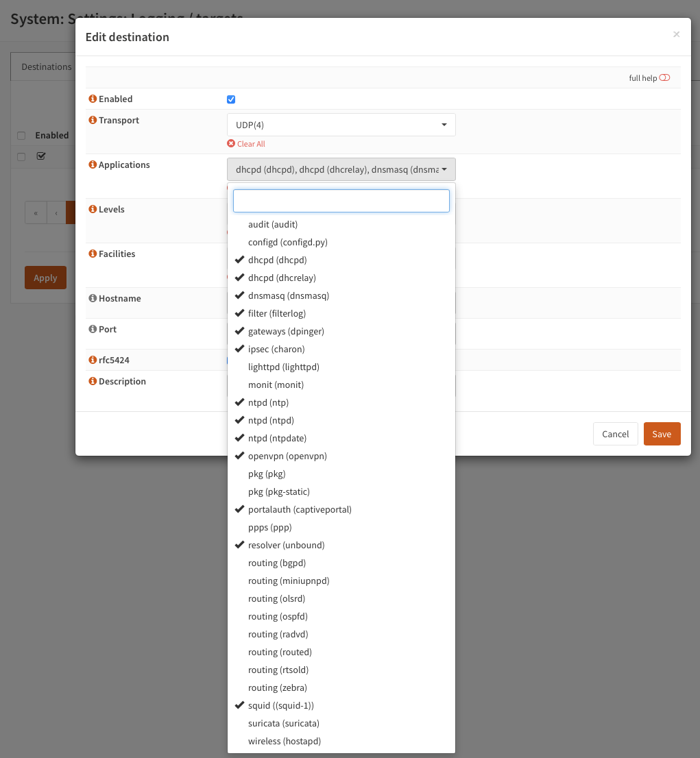This screenshot has height=758, width=700.
Task: Click the info icon beside Description
Action: [x=93, y=381]
